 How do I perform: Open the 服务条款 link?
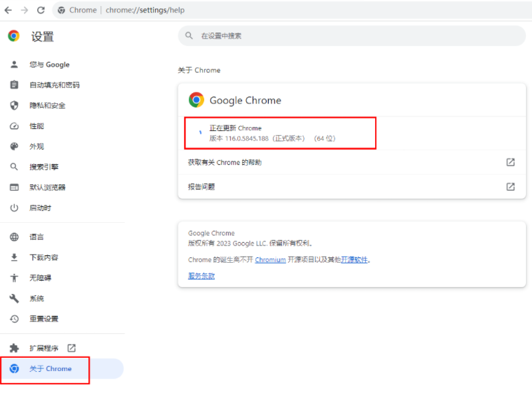(201, 276)
